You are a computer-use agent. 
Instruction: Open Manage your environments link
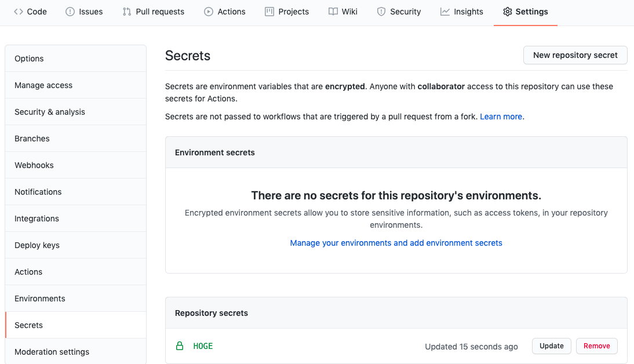tap(396, 243)
